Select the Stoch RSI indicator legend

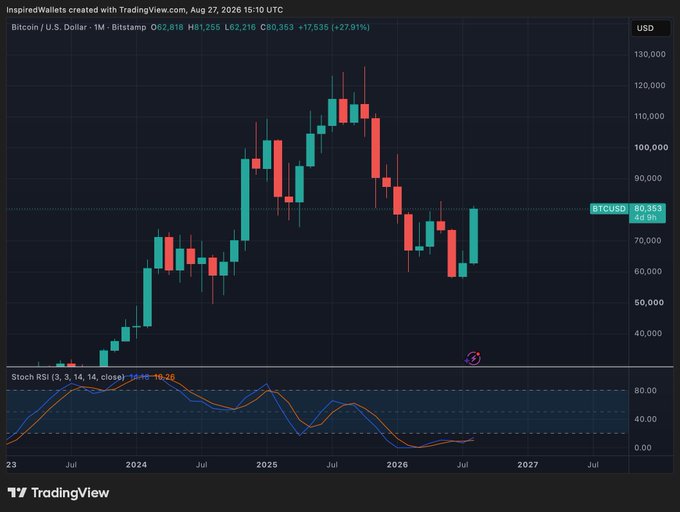(68, 377)
